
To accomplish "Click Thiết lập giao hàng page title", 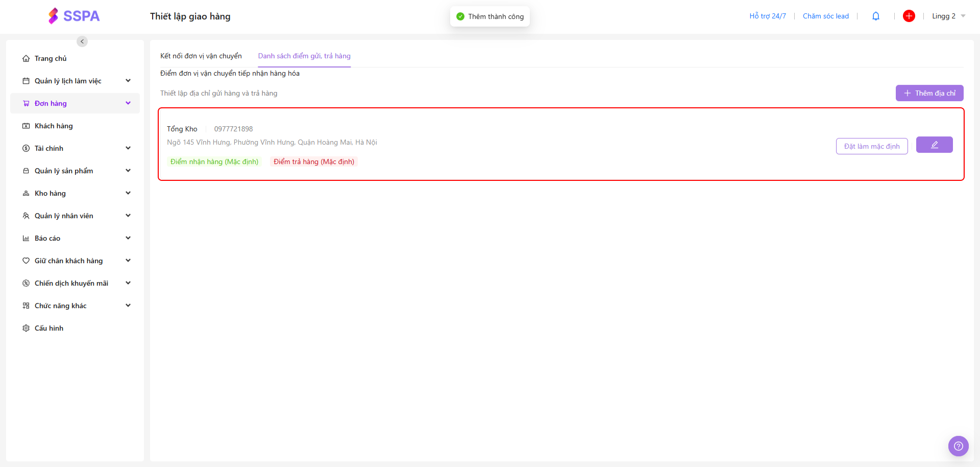I will (x=190, y=16).
